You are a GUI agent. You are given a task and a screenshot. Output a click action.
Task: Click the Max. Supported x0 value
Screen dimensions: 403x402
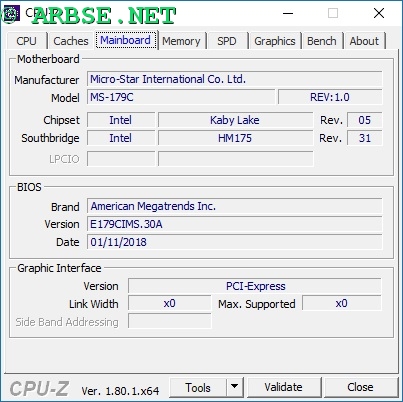tap(342, 304)
